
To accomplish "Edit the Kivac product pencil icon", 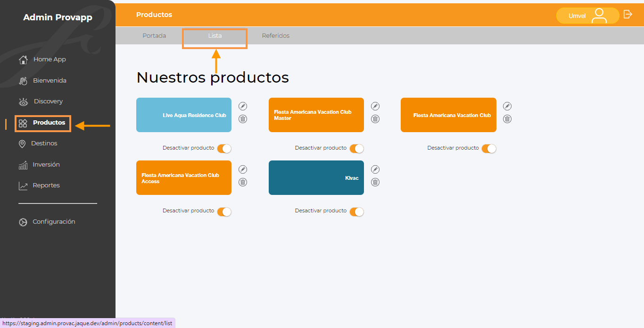I will (x=375, y=169).
